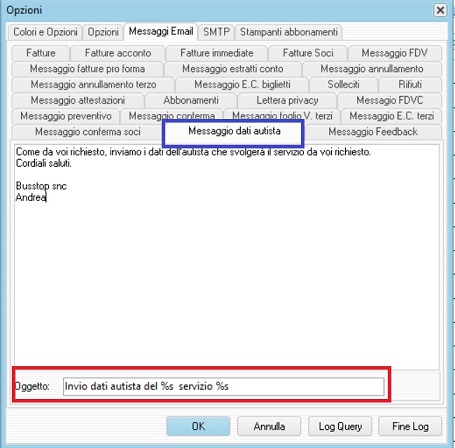Open the Lettera privacy tab
This screenshot has width=455, height=448.
287,100
